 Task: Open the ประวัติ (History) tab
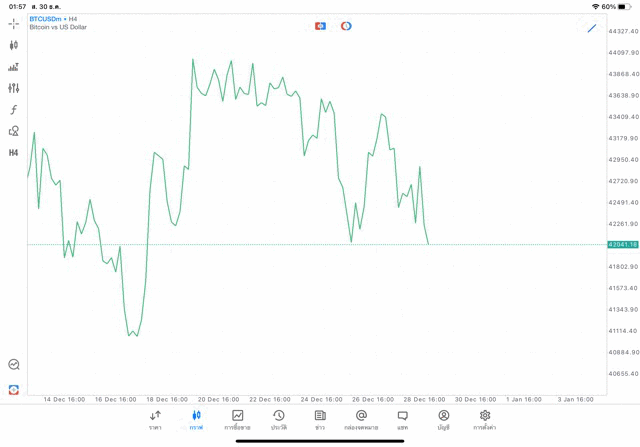pyautogui.click(x=278, y=420)
